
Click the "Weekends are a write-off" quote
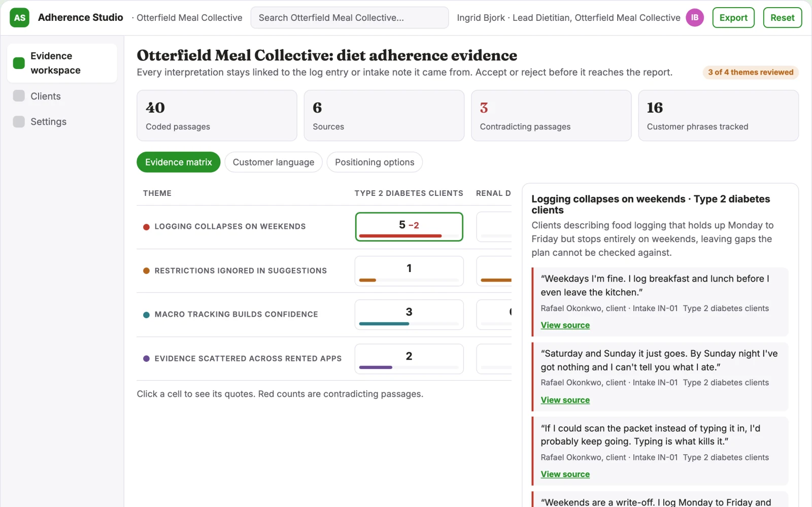point(656,502)
